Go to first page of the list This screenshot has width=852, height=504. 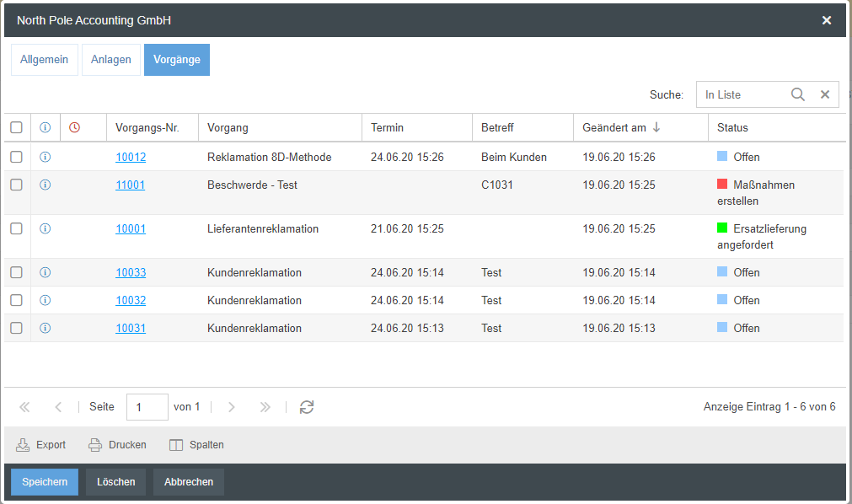24,407
